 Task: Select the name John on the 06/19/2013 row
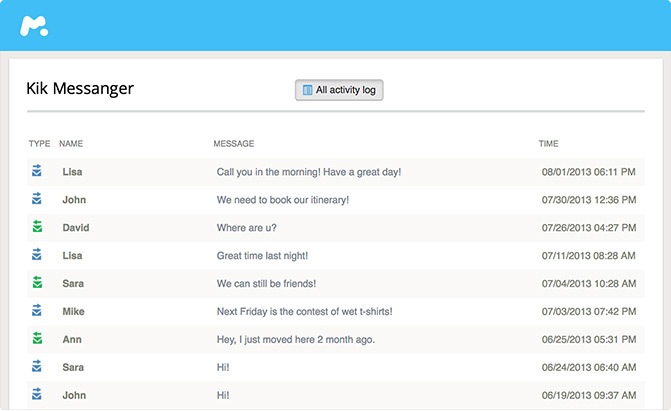click(x=74, y=395)
